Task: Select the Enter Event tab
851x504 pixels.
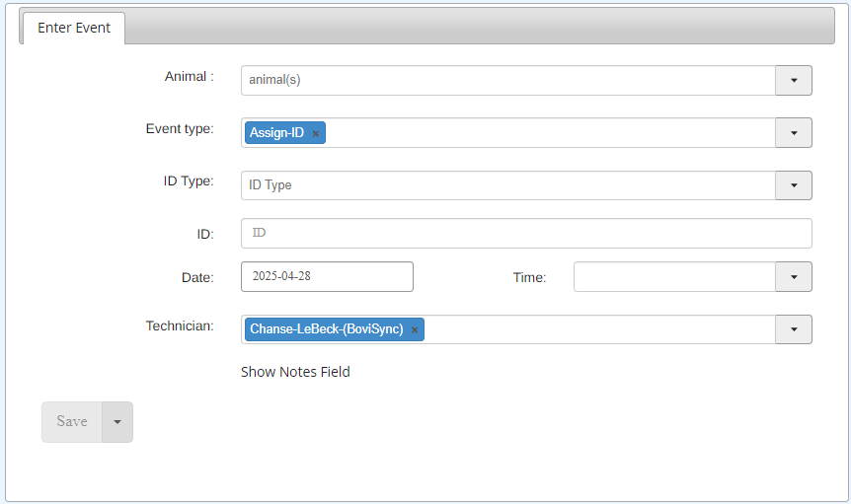Action: tap(74, 28)
